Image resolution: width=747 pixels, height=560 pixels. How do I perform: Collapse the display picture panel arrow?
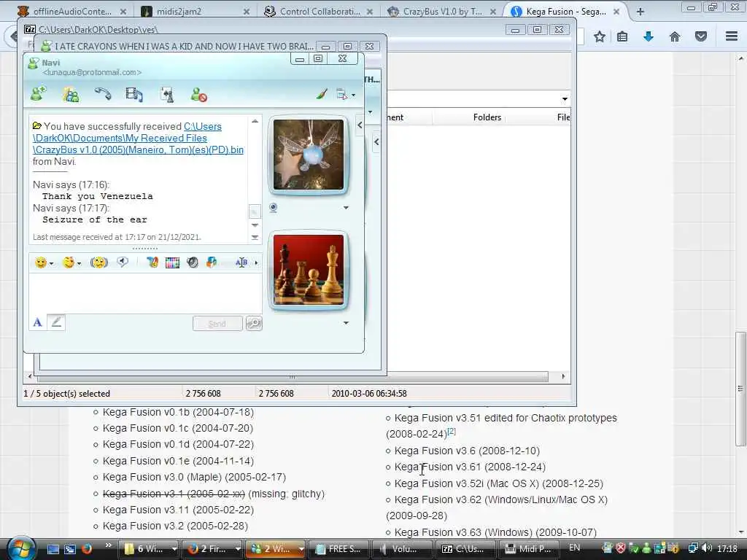tap(360, 125)
